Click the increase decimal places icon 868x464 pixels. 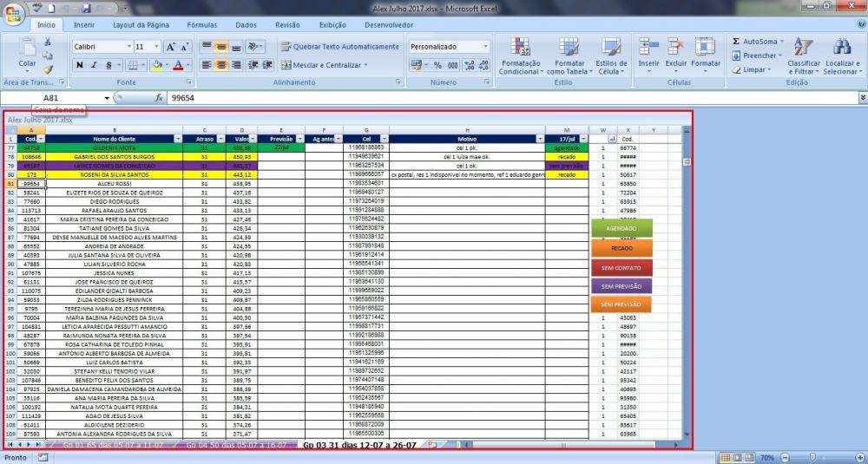click(469, 65)
